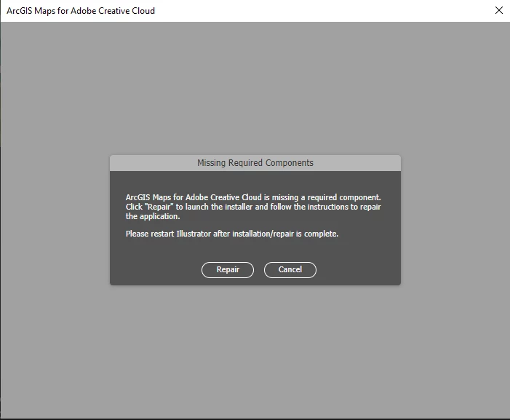This screenshot has height=420, width=510.
Task: Close the ArcGIS Maps window
Action: pyautogui.click(x=498, y=10)
